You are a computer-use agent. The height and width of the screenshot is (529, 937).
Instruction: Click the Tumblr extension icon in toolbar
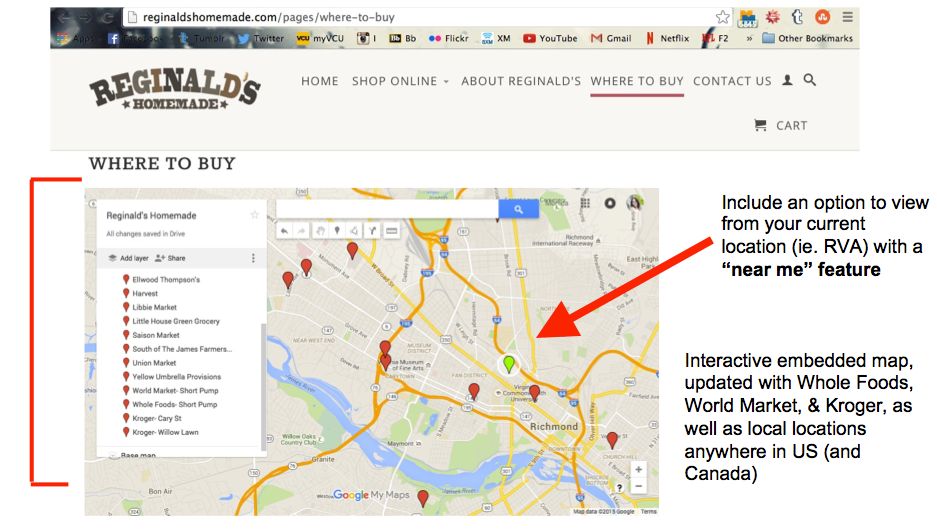pyautogui.click(x=797, y=17)
